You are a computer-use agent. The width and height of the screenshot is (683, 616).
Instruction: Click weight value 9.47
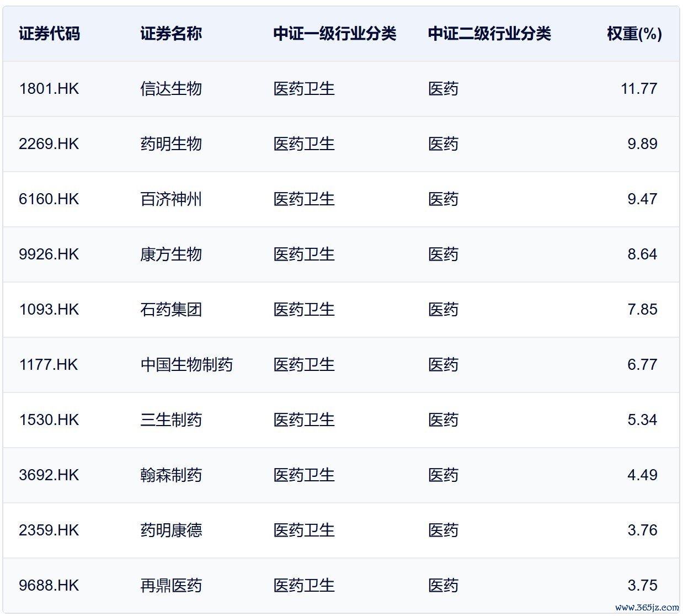[x=642, y=199]
